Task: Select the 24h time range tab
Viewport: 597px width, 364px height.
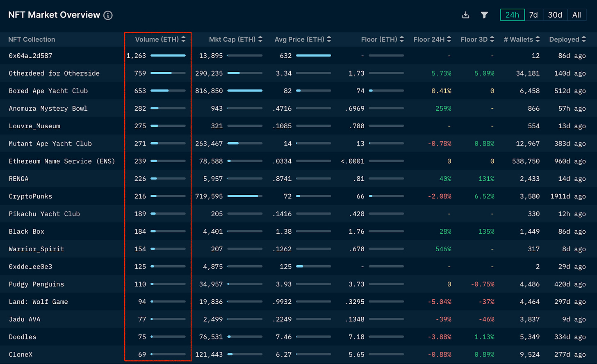Action: coord(512,15)
